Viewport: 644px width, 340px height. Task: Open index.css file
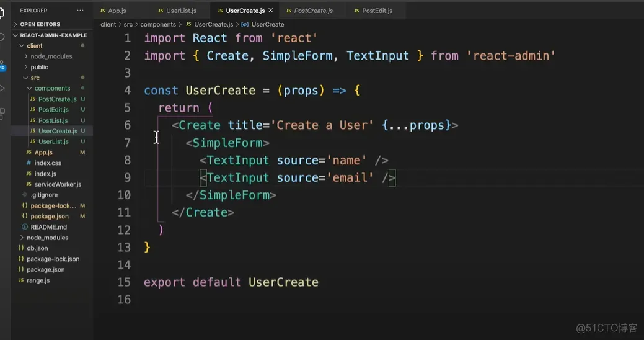48,163
